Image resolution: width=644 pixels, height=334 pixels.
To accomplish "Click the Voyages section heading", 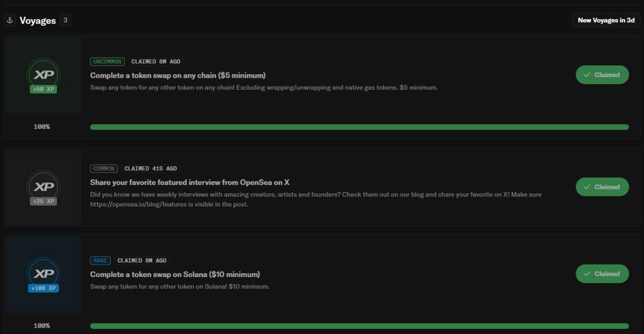I will (x=38, y=20).
